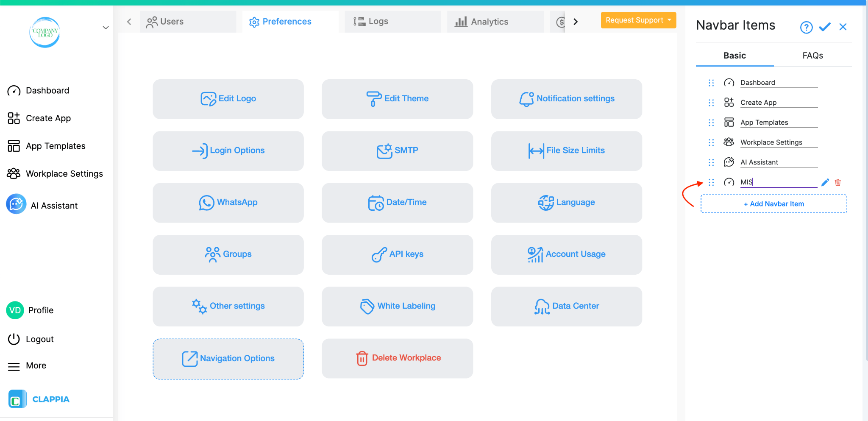Click the WhatsApp settings icon
Image resolution: width=868 pixels, height=421 pixels.
(x=206, y=203)
